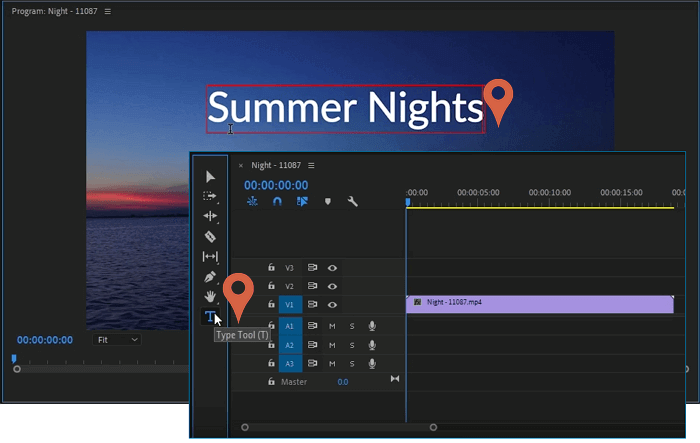The height and width of the screenshot is (443, 700).
Task: Toggle insert sequences as nests icon
Action: 252,201
